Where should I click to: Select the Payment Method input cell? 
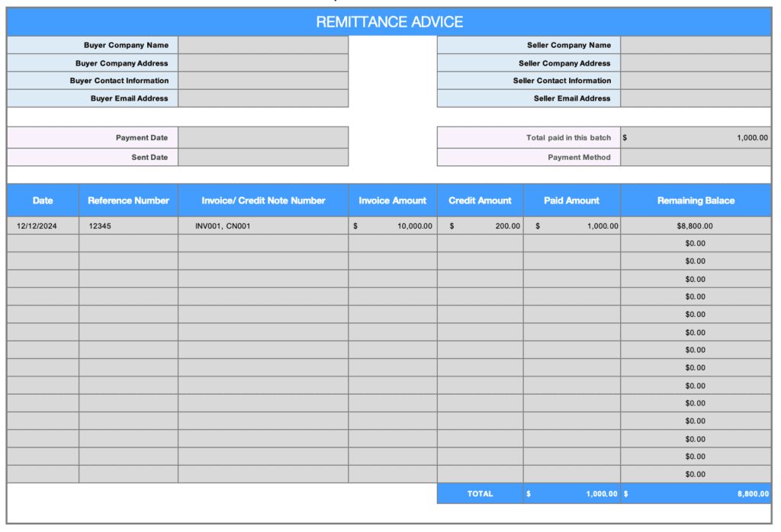coord(696,157)
